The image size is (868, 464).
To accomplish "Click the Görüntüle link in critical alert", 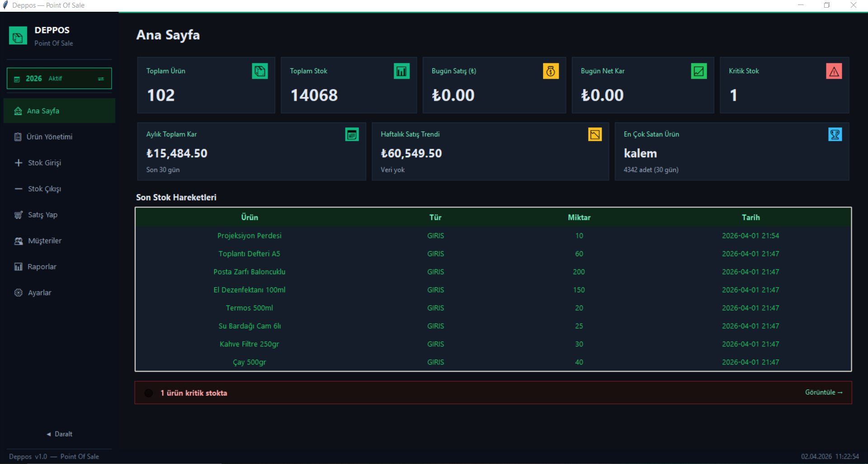I will tap(823, 392).
